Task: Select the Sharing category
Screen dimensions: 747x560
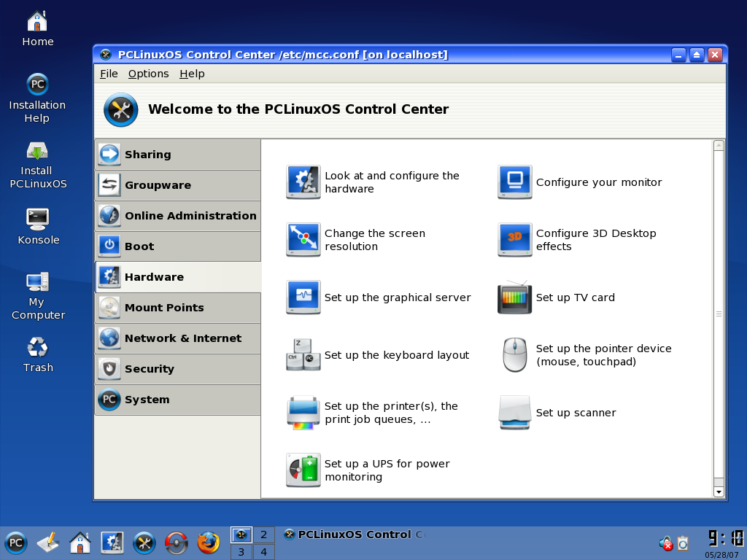Action: [x=178, y=155]
